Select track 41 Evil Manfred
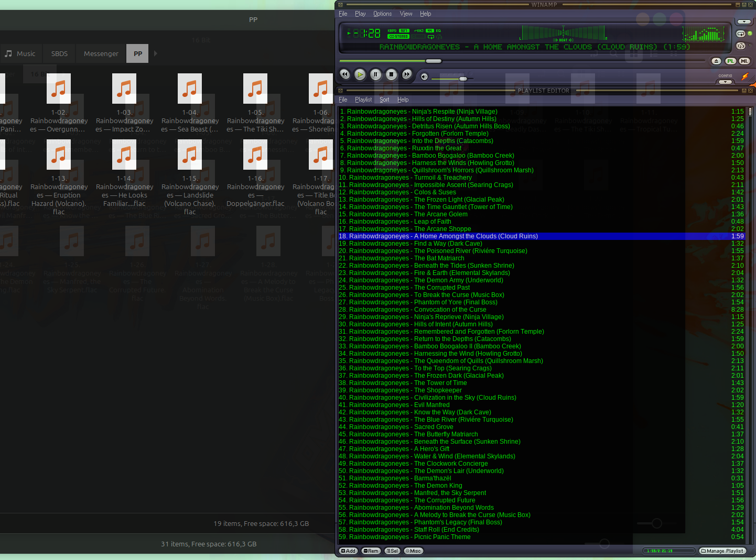 541,405
